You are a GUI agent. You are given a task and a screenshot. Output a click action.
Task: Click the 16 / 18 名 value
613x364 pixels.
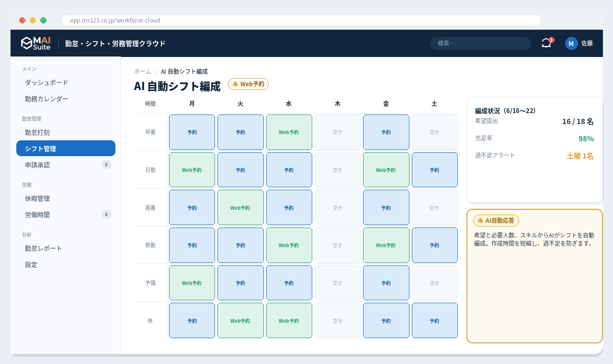click(x=578, y=121)
